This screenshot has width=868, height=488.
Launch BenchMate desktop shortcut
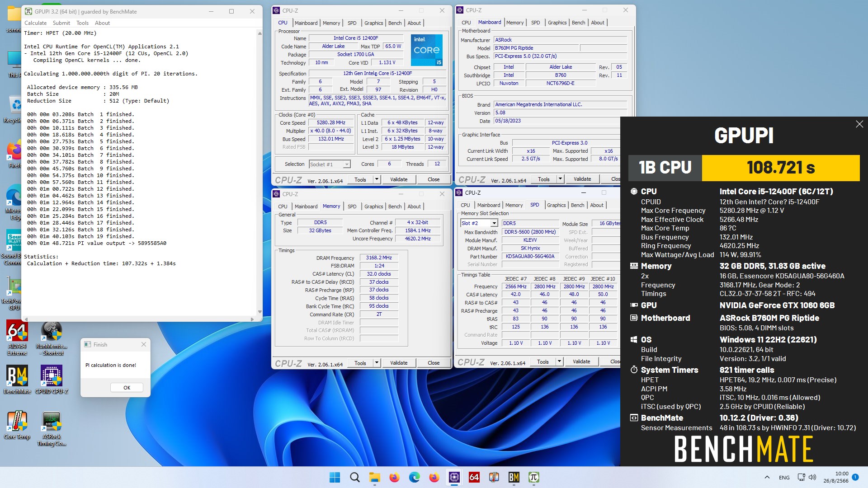pyautogui.click(x=17, y=380)
